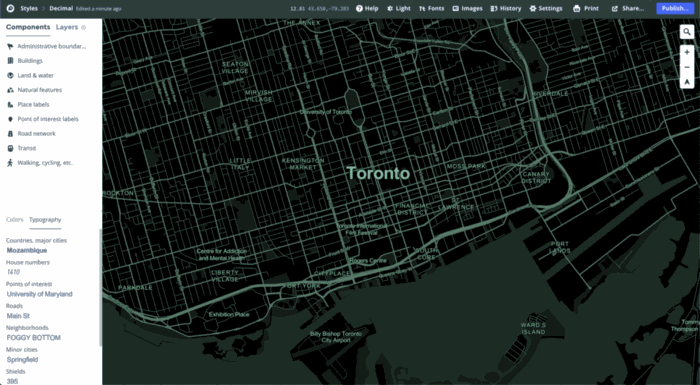
Task: Click the map search magnifier icon
Action: [687, 32]
